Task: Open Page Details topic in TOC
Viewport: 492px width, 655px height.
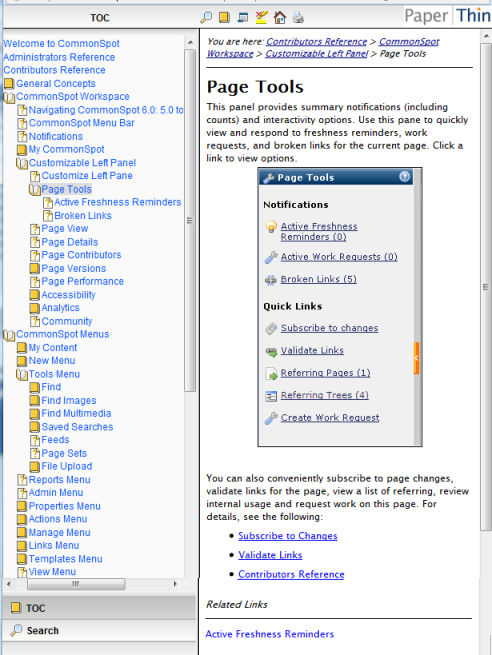Action: 70,242
